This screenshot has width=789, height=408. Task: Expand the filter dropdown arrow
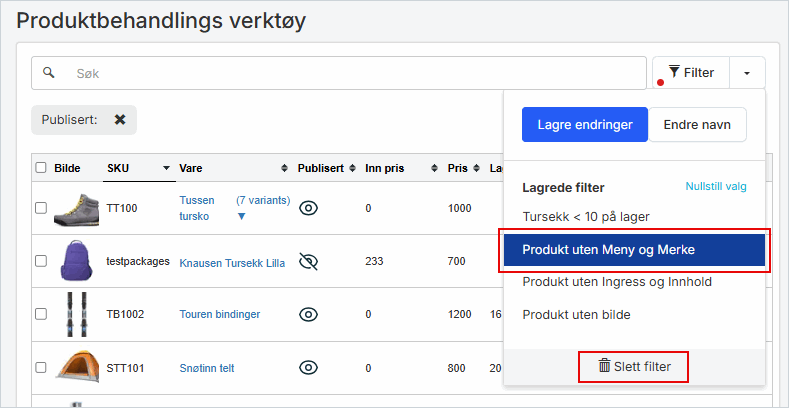coord(747,73)
